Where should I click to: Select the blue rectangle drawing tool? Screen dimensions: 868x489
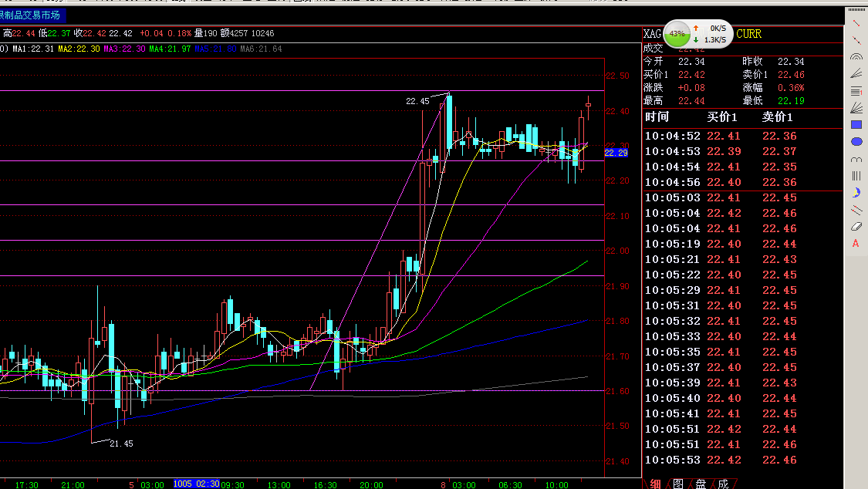[856, 125]
